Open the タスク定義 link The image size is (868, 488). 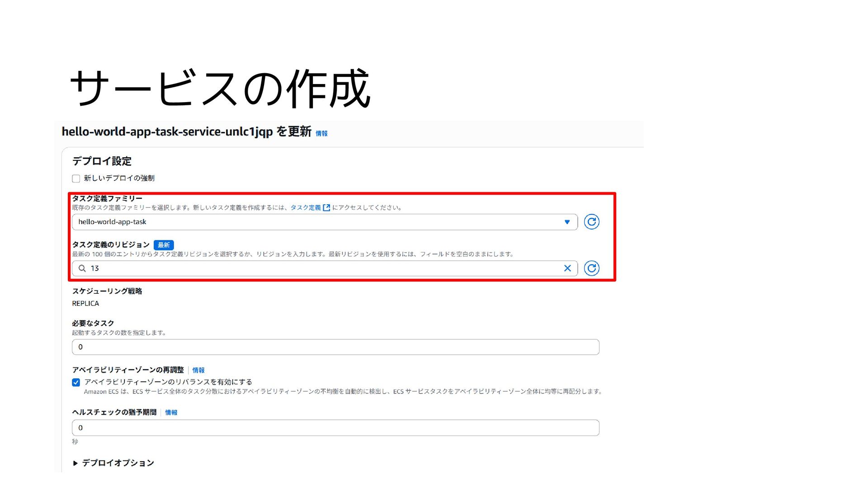305,208
